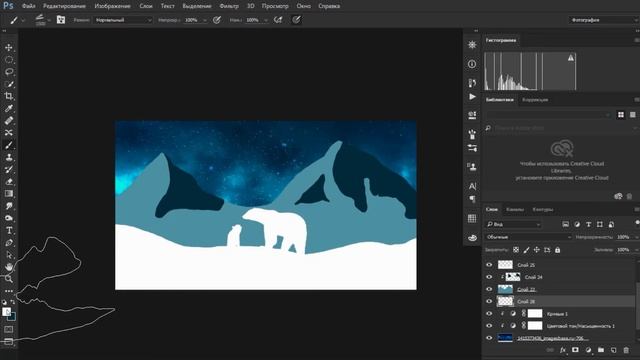Image resolution: width=640 pixels, height=360 pixels.
Task: Open the Info panel icon
Action: pyautogui.click(x=472, y=64)
